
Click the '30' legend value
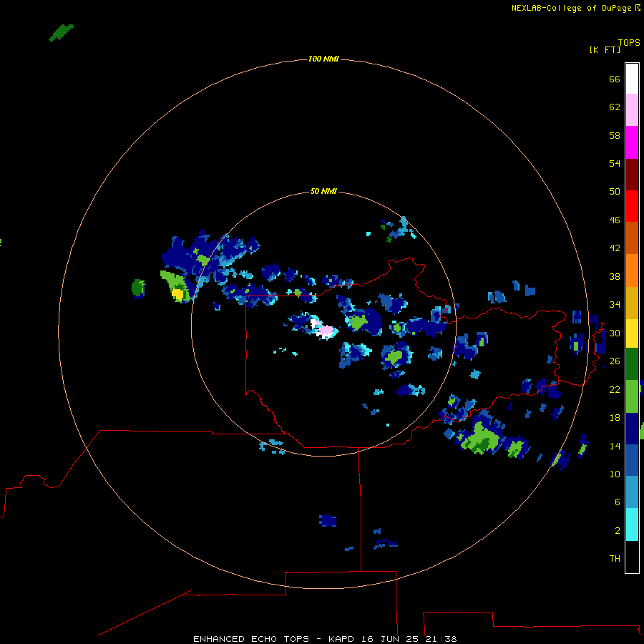[615, 333]
